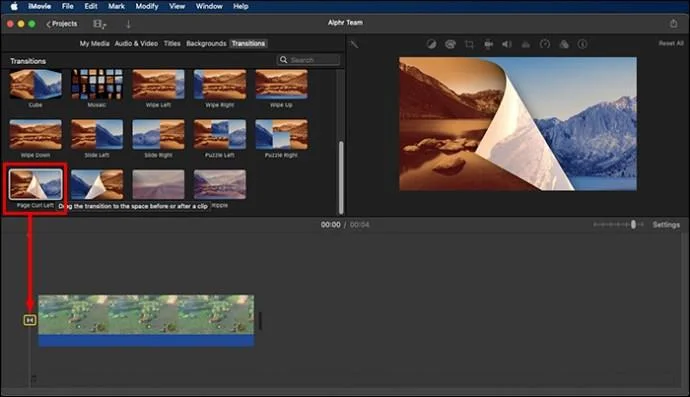690x397 pixels.
Task: Select the Wipe Right transition
Action: (220, 84)
